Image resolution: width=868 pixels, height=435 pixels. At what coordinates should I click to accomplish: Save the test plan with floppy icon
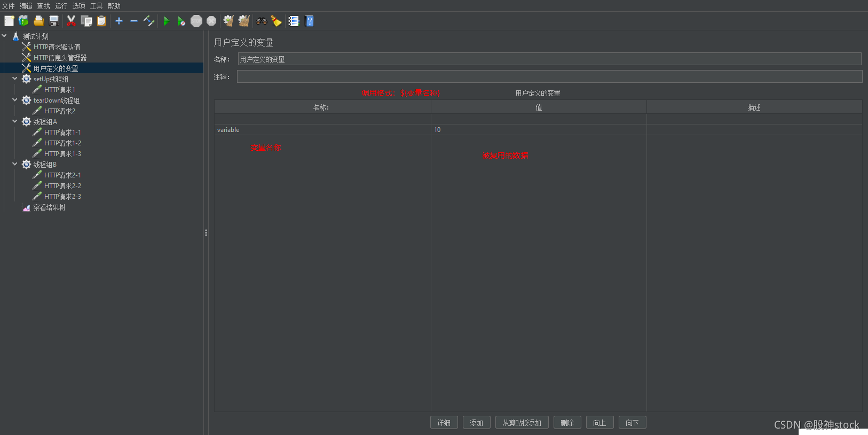pos(54,21)
